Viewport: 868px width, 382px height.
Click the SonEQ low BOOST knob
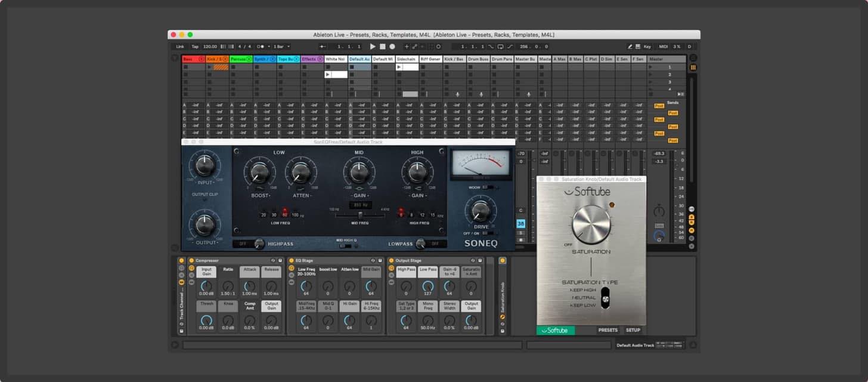coord(259,173)
